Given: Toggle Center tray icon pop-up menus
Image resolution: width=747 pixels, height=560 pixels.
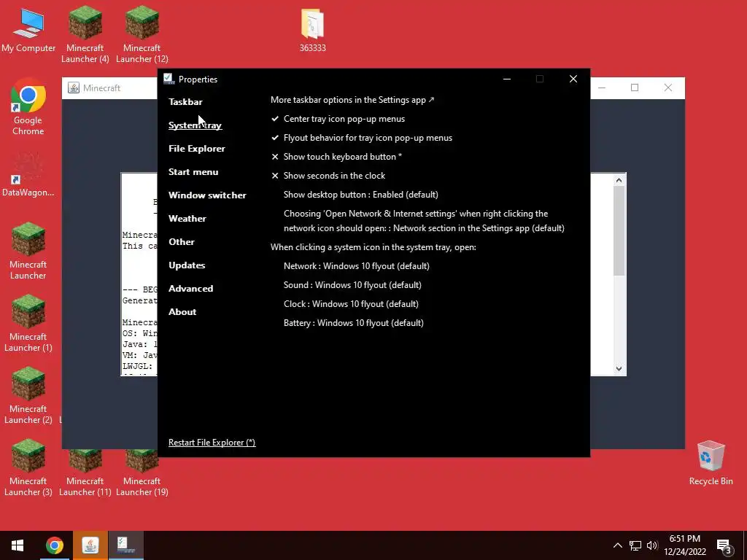Looking at the screenshot, I should coord(338,119).
